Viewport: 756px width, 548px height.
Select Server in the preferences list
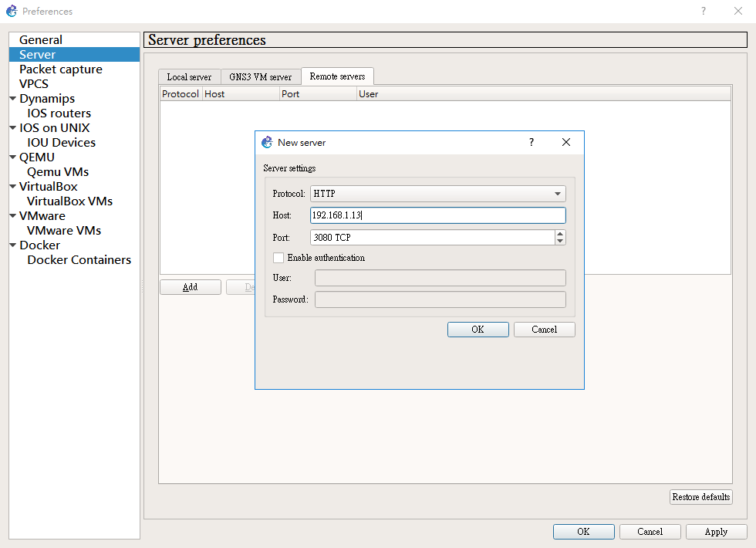click(x=37, y=55)
